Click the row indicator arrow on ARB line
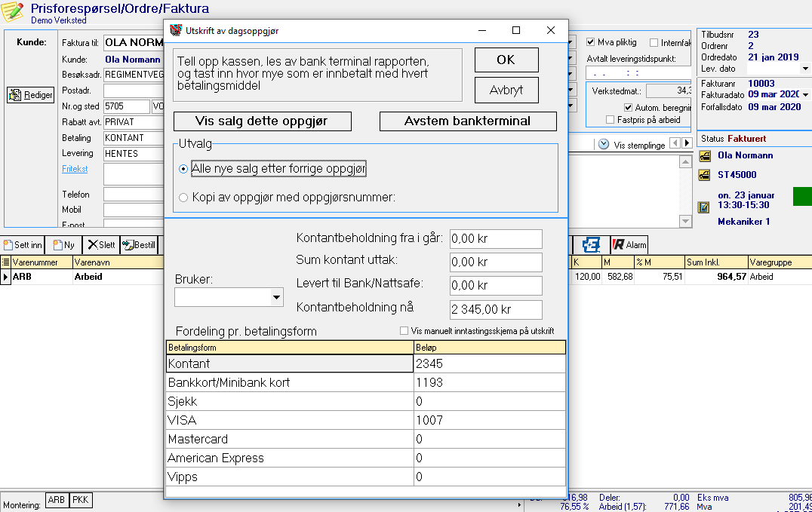The width and height of the screenshot is (812, 512). 5,277
